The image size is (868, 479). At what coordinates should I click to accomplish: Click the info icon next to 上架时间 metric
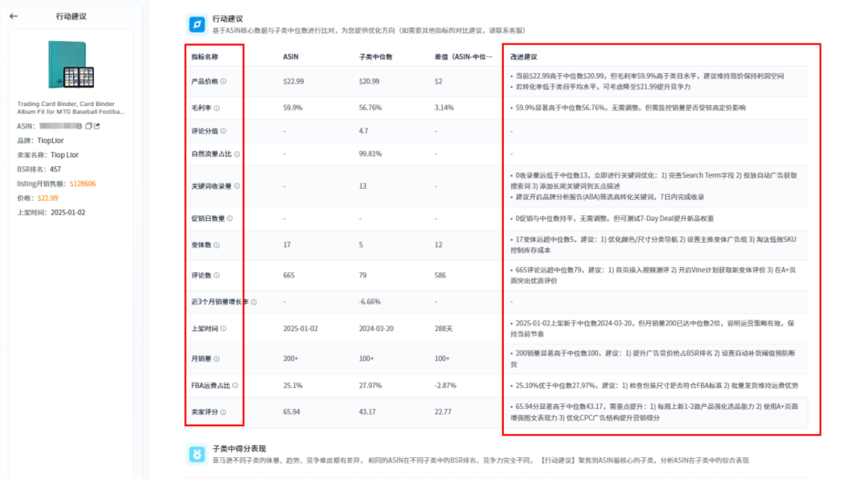click(223, 329)
